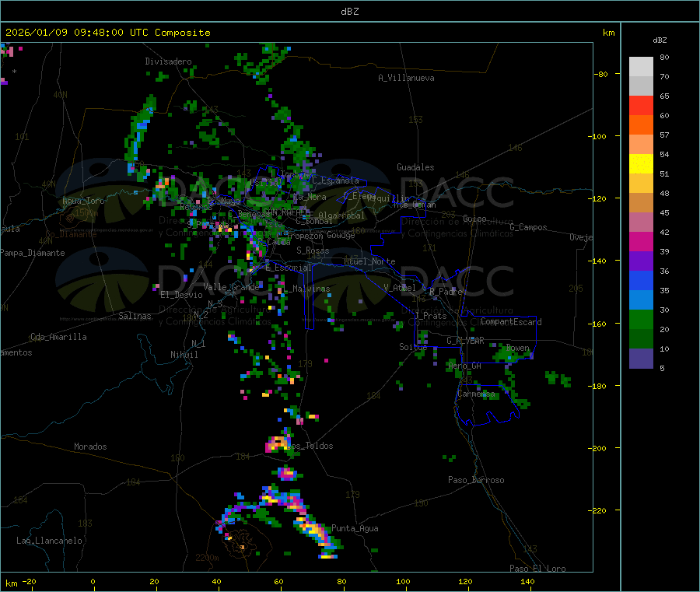
Task: Click the slate purple 10 dBZ swatch
Action: 641,359
